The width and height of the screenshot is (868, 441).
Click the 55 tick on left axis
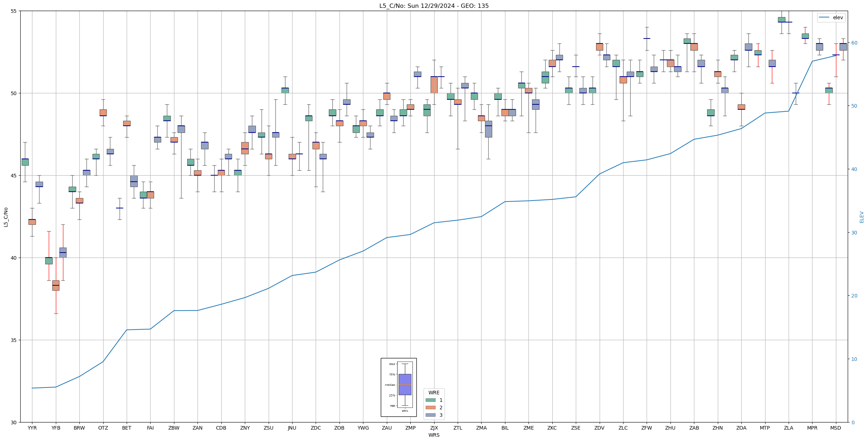(14, 11)
